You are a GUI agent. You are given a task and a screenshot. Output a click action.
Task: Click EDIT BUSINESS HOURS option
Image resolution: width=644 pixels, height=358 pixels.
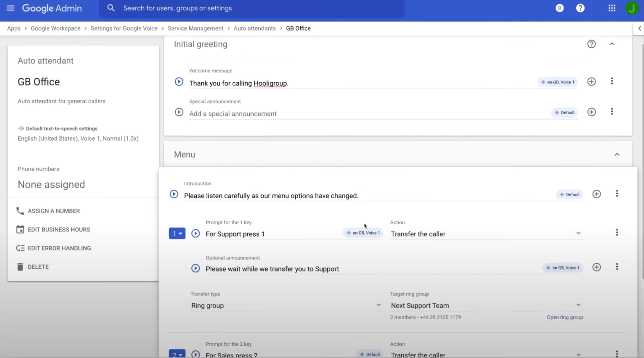59,229
